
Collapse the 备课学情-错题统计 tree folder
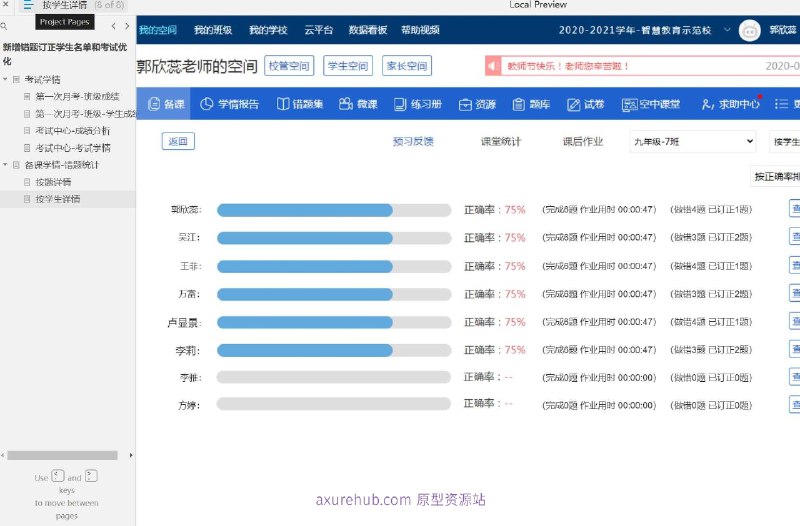[x=5, y=164]
